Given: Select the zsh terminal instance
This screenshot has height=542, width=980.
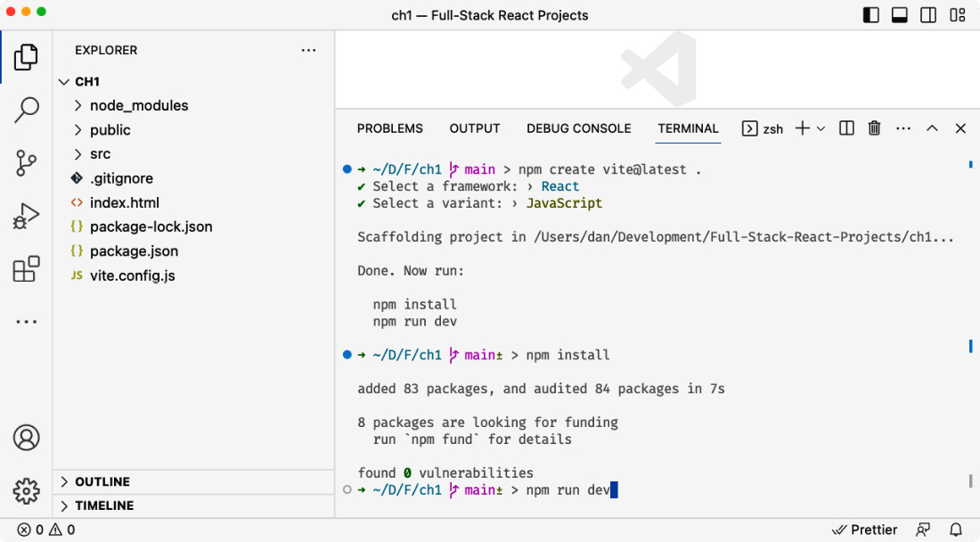Looking at the screenshot, I should pos(763,128).
